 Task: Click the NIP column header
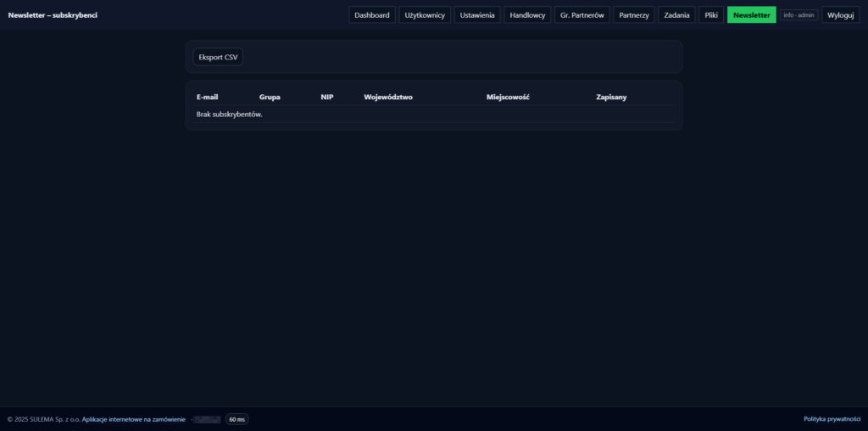pyautogui.click(x=327, y=98)
